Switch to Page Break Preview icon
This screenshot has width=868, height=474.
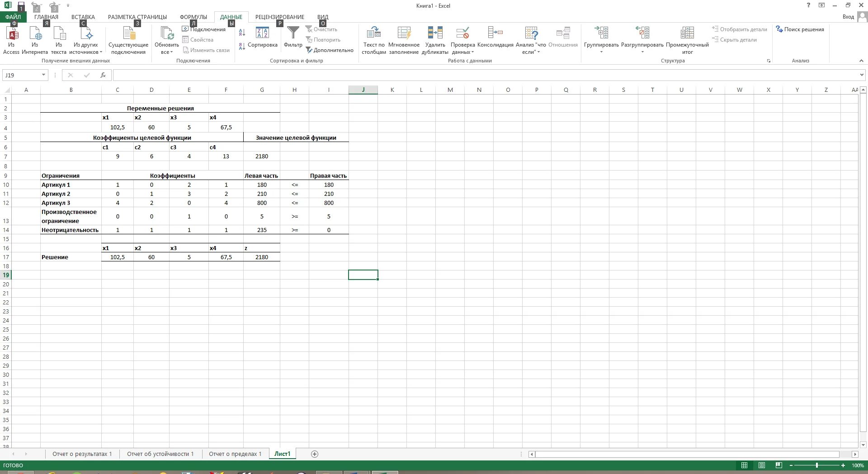(x=778, y=465)
